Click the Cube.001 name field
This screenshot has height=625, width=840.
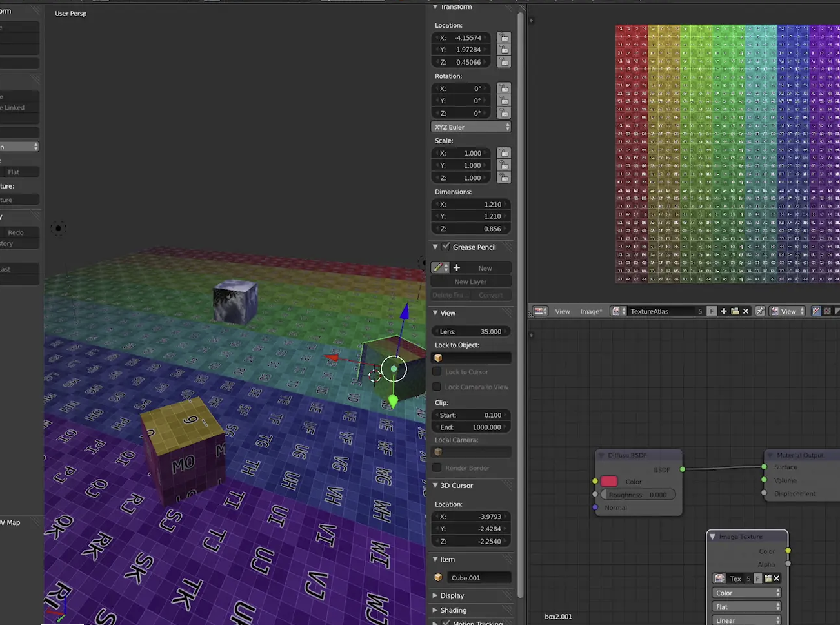pyautogui.click(x=480, y=577)
